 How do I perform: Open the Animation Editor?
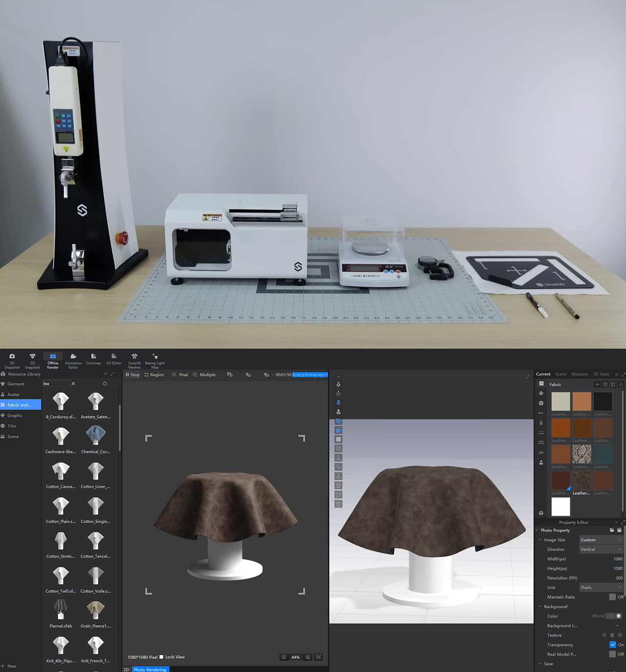coord(73,359)
